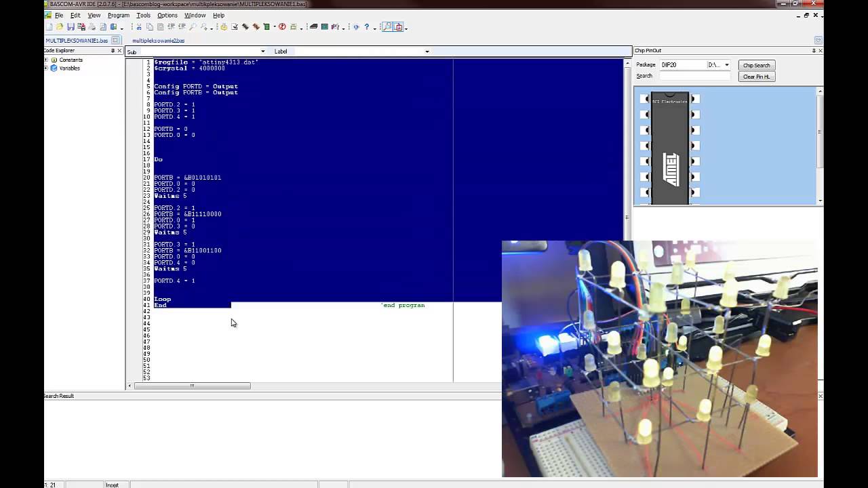Click the question mark help icon
Screen dimensions: 868x488
(367, 27)
